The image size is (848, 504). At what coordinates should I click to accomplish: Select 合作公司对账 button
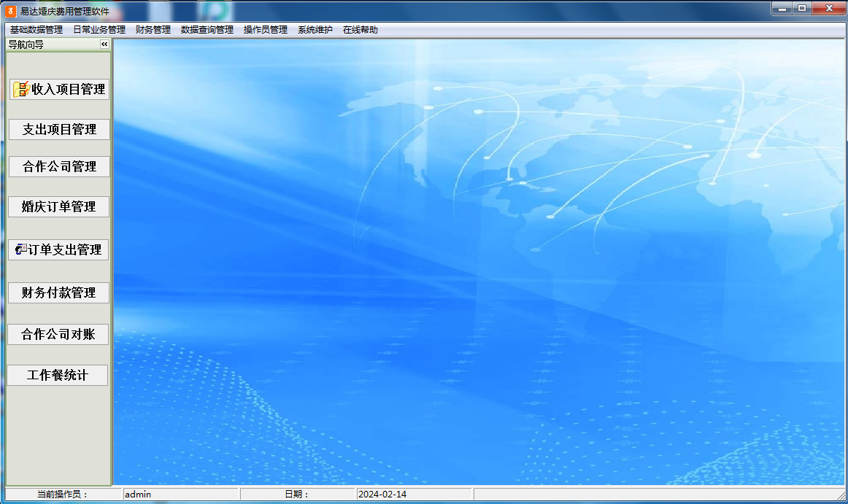(58, 334)
